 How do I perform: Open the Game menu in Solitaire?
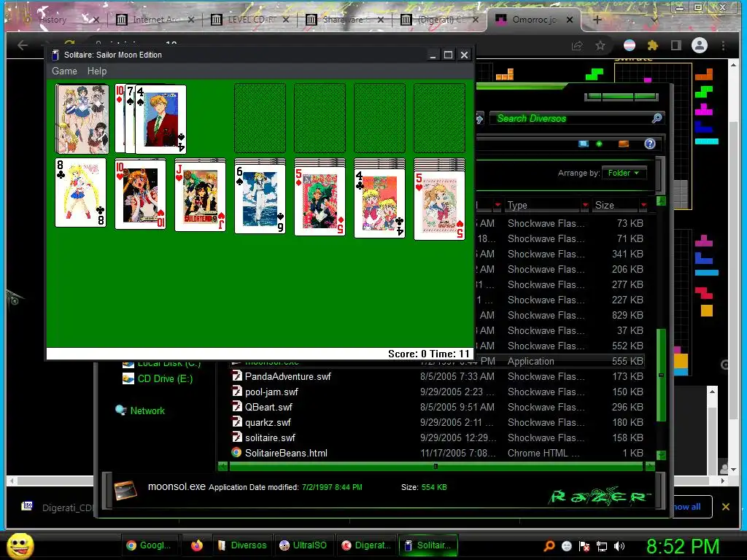click(64, 71)
